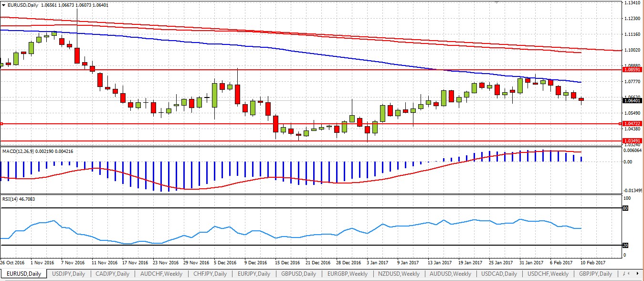
Task: Open the USDCHF,Weekly chart tab
Action: click(548, 274)
